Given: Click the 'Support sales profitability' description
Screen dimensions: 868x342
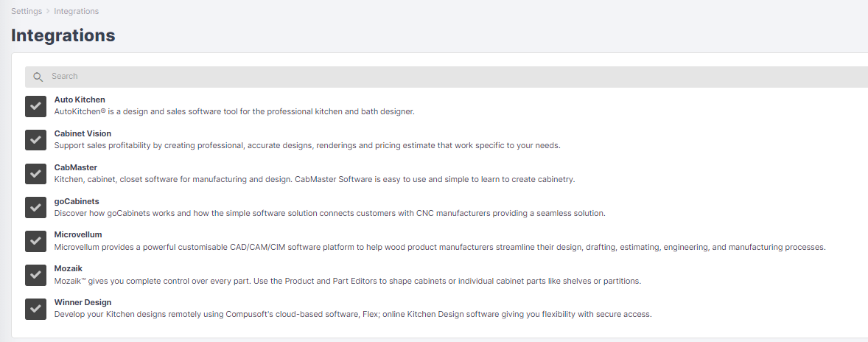Looking at the screenshot, I should coord(307,145).
